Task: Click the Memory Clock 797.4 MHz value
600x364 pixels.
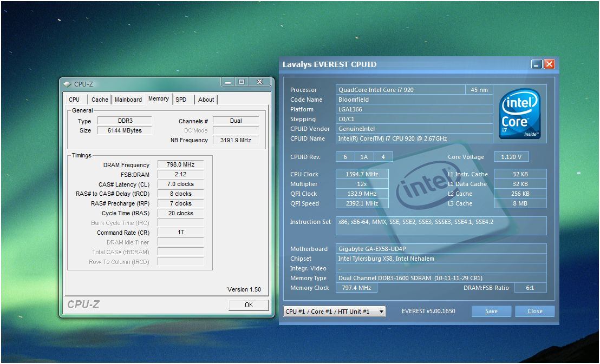Action: pos(356,288)
